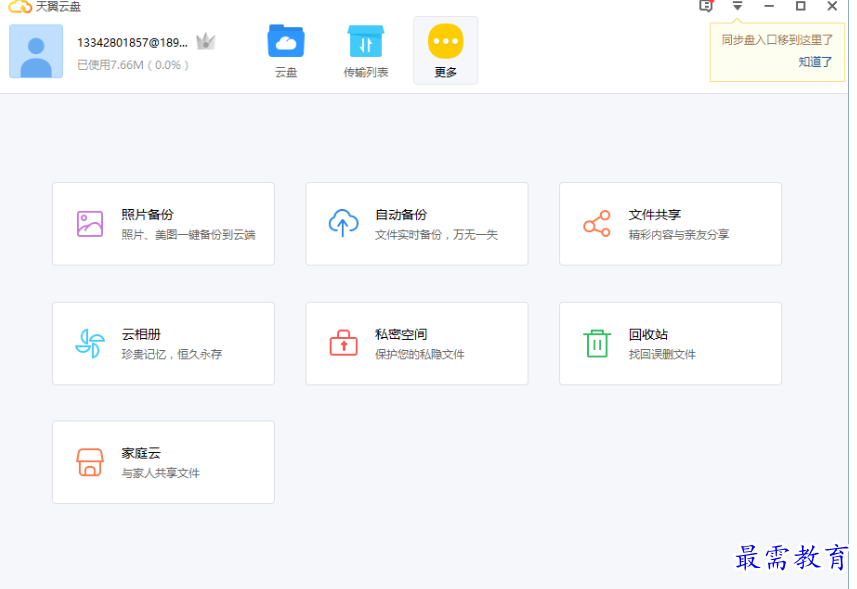
Task: Open the 文件共享 card title
Action: [654, 215]
